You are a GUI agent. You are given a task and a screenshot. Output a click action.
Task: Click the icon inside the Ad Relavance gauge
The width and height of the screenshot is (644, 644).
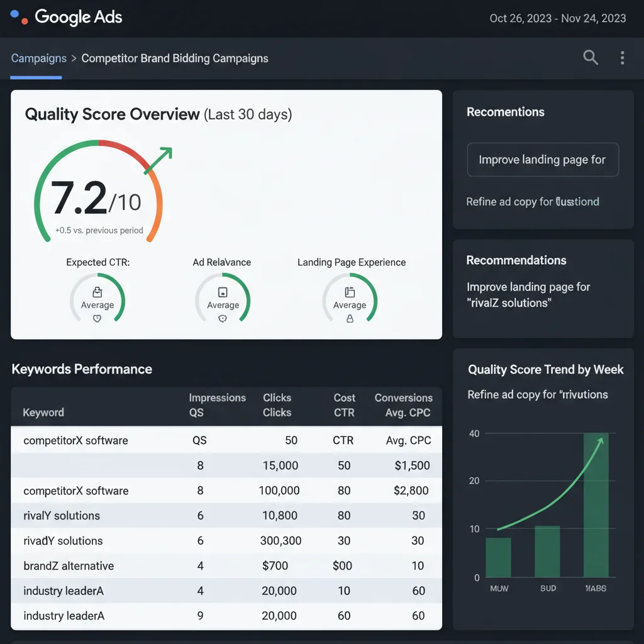223,292
